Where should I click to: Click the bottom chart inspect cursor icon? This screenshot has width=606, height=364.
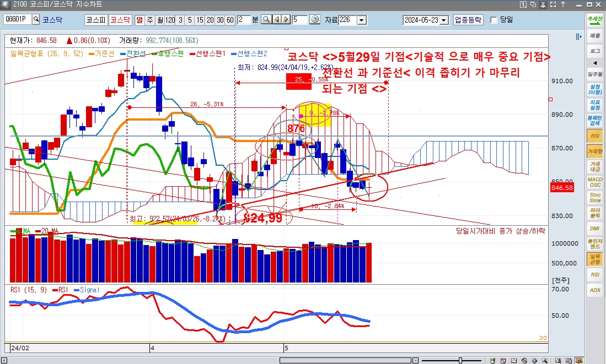[x=559, y=361]
